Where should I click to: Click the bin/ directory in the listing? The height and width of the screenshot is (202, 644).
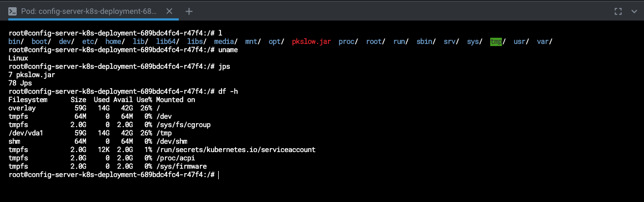point(16,42)
